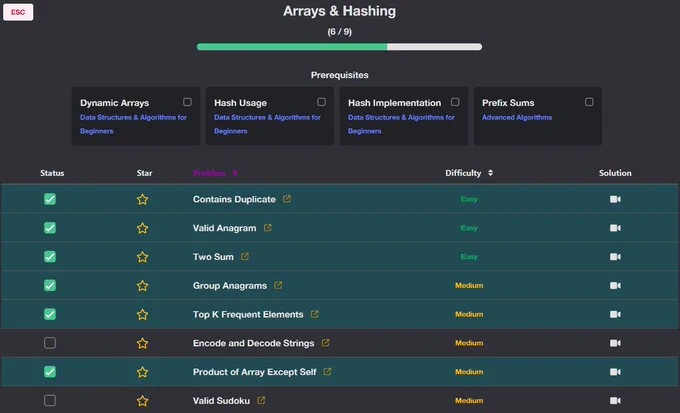Screen dimensions: 680x413
Task: Click the ESC button to close
Action: click(x=18, y=12)
